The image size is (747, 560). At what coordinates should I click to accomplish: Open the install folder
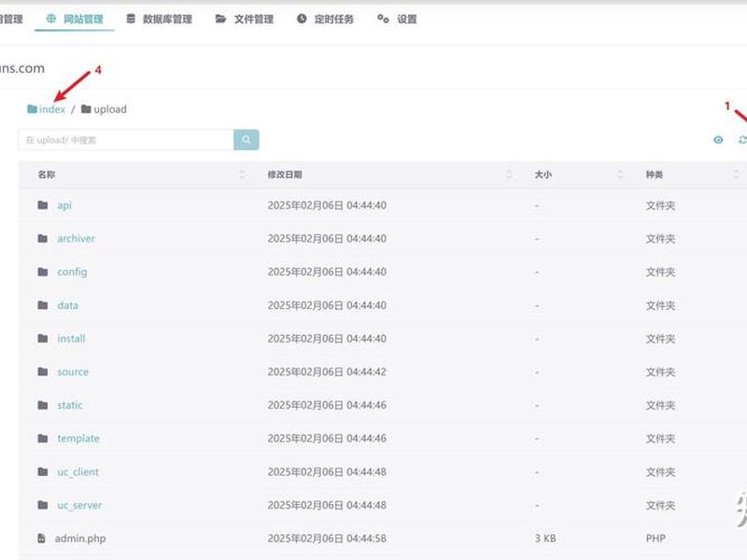coord(71,339)
